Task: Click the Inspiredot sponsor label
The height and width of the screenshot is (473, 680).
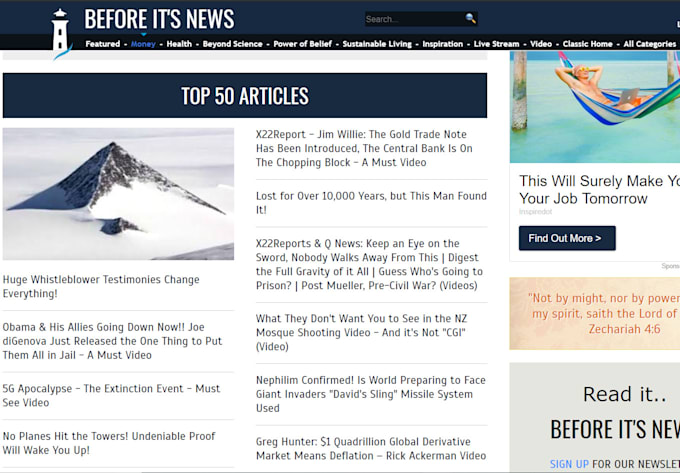Action: (x=536, y=212)
